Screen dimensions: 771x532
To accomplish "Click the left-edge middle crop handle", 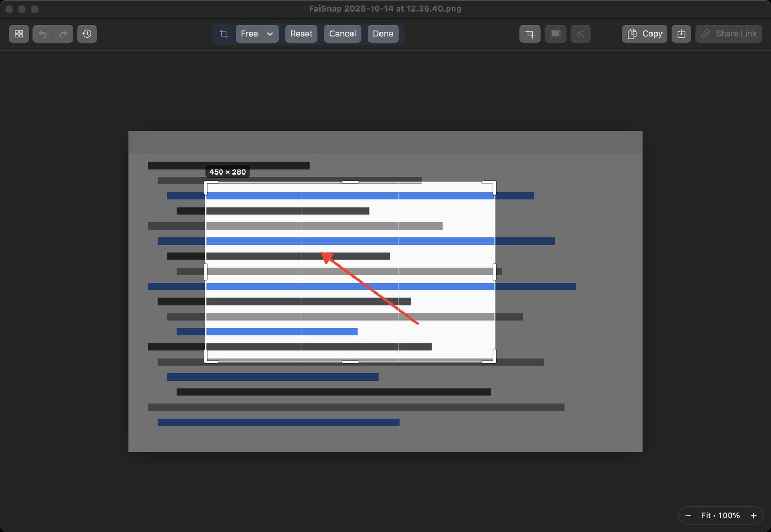I will tap(206, 272).
